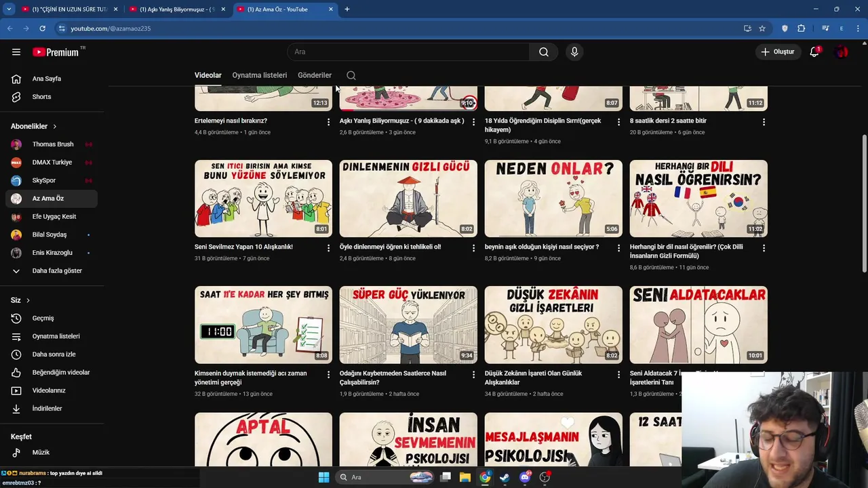Reload the page in Chrome

(42, 28)
